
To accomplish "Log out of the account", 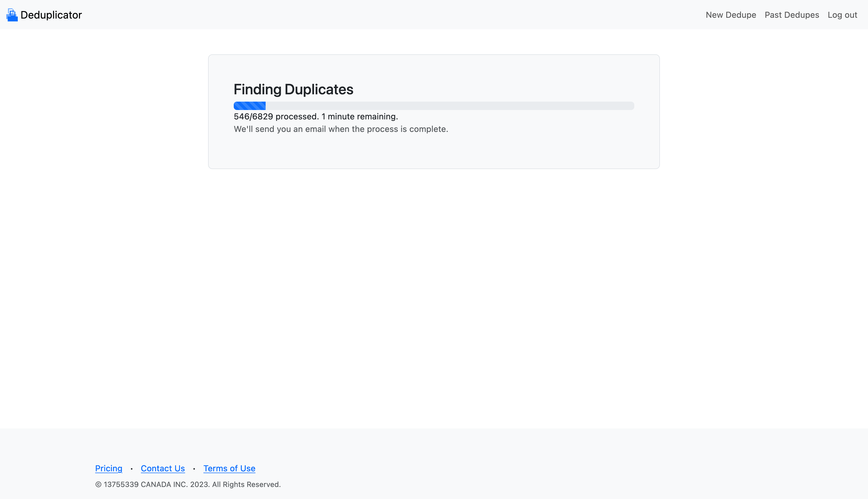I will coord(842,15).
